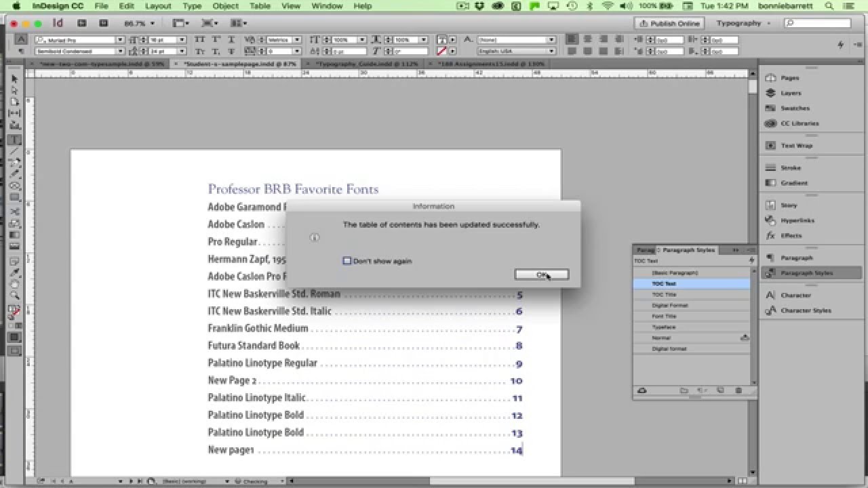Toggle the Underline button

click(x=231, y=40)
